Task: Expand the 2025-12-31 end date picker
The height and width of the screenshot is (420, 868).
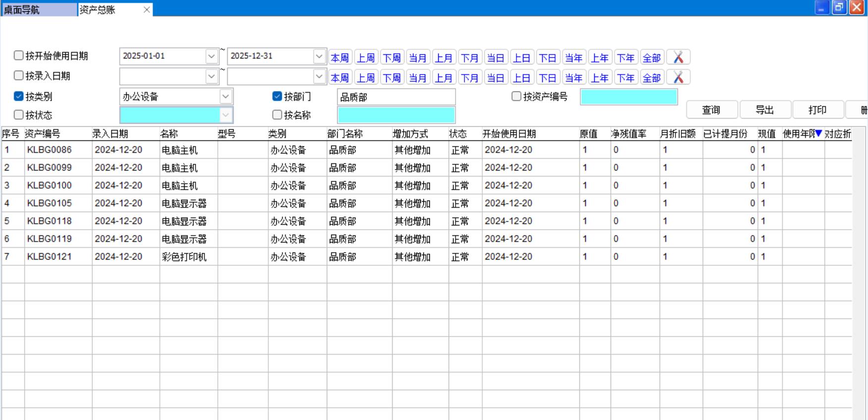Action: (x=319, y=56)
